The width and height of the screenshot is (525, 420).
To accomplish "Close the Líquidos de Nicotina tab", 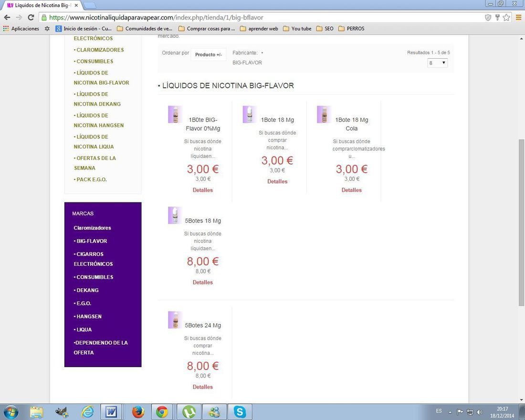I will (76, 5).
